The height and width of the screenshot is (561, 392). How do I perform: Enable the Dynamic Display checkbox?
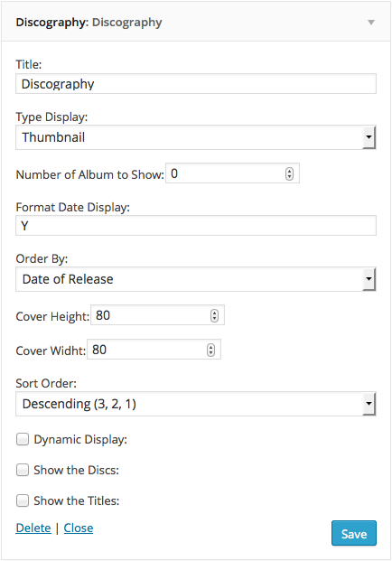click(x=23, y=439)
